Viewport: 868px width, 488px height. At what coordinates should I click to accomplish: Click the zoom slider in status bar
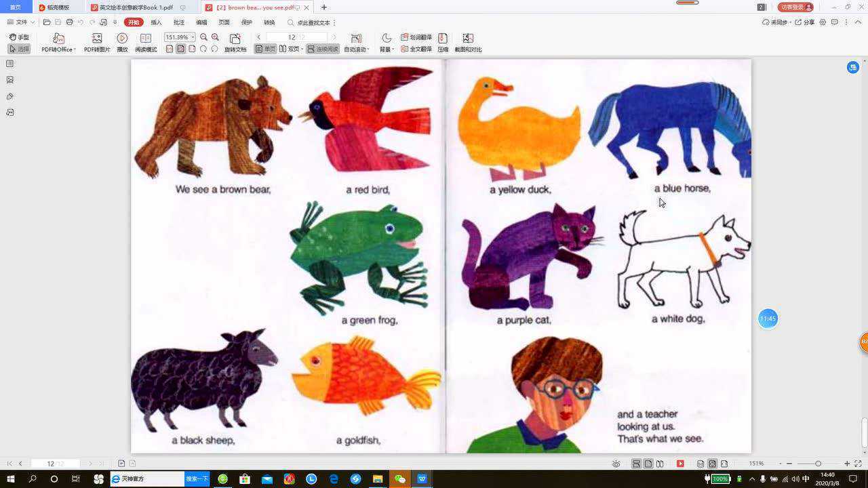pos(818,464)
